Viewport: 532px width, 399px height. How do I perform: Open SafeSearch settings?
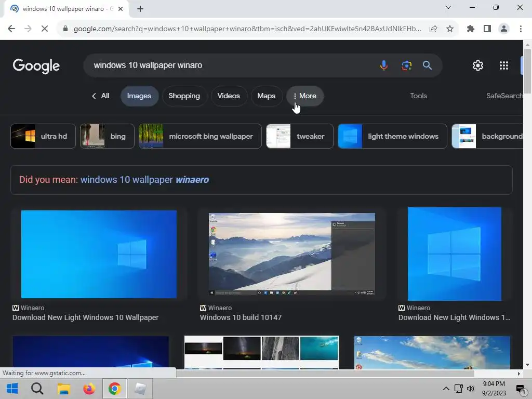point(504,96)
